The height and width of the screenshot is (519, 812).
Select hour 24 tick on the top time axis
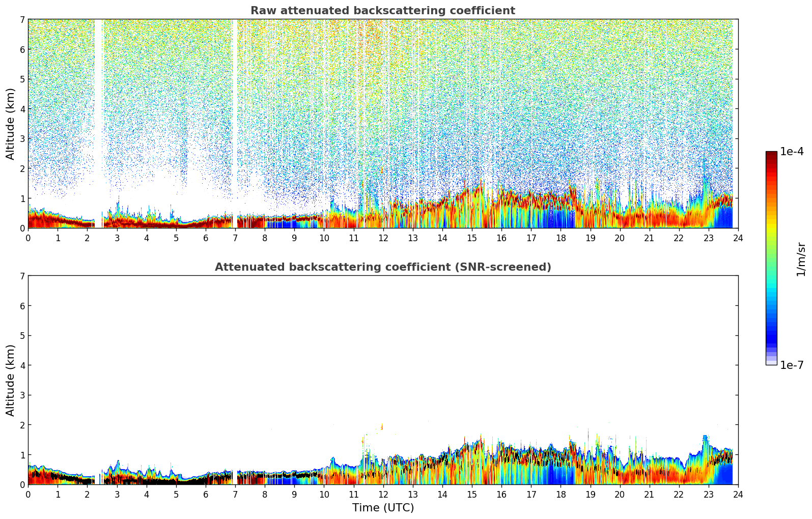click(738, 238)
